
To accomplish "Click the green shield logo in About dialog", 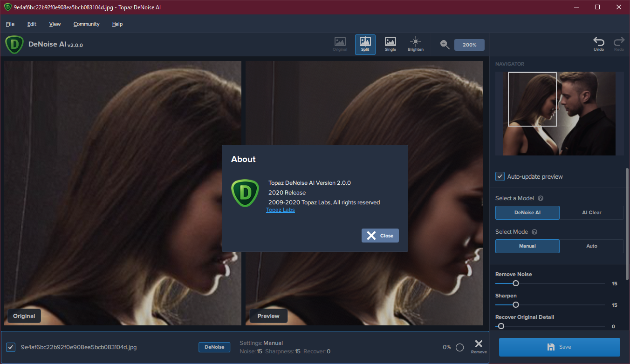I will [245, 193].
